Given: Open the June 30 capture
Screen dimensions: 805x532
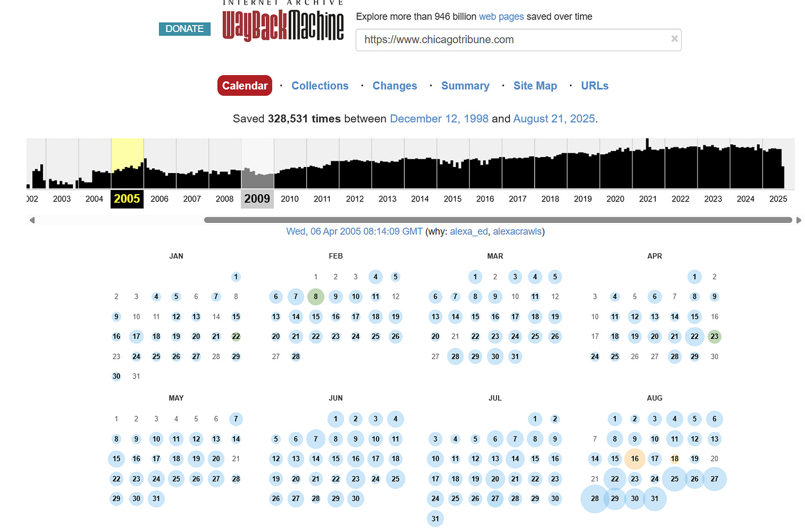Looking at the screenshot, I should (x=356, y=499).
